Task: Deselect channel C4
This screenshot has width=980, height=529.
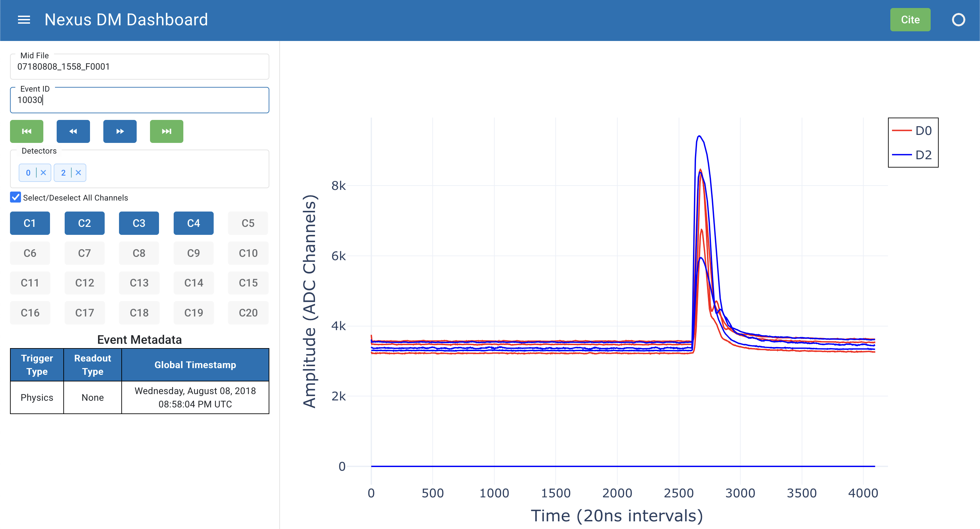Action: tap(193, 223)
